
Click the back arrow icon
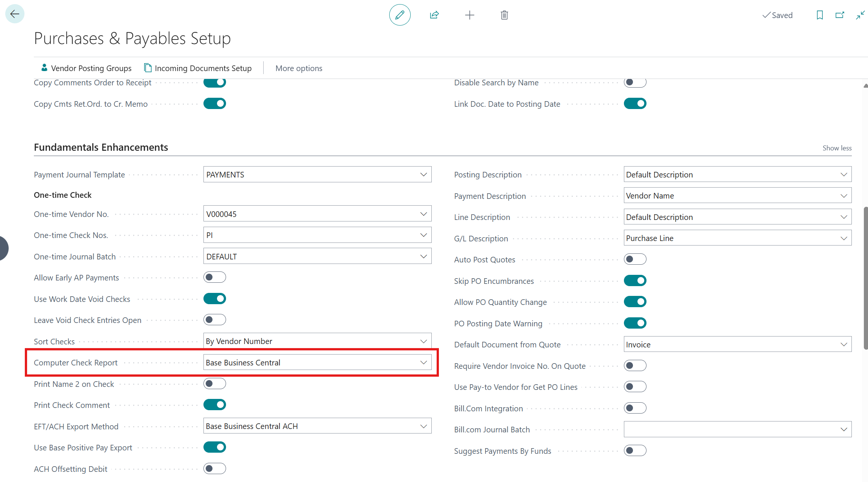coord(15,14)
